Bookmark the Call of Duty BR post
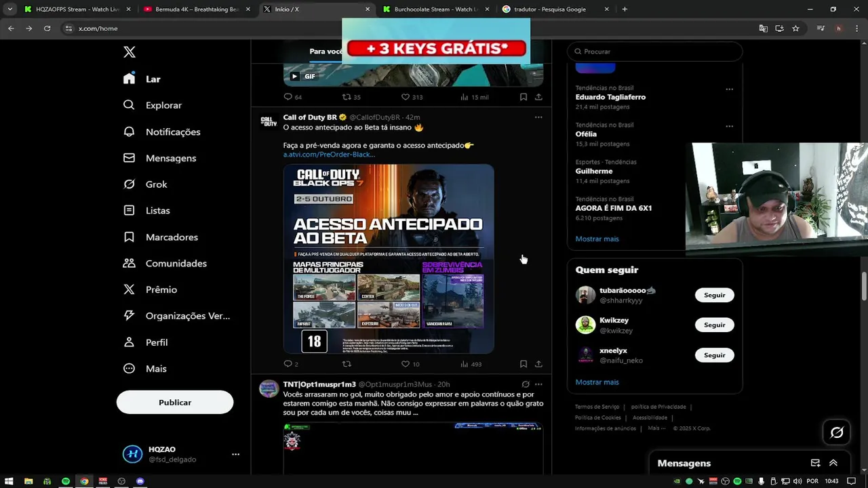The width and height of the screenshot is (868, 488). (x=524, y=364)
